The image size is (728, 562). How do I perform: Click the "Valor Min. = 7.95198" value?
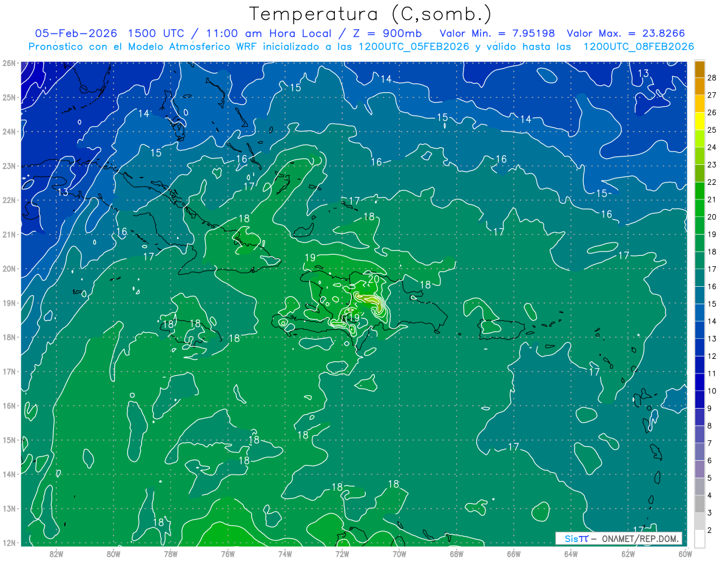[x=497, y=34]
